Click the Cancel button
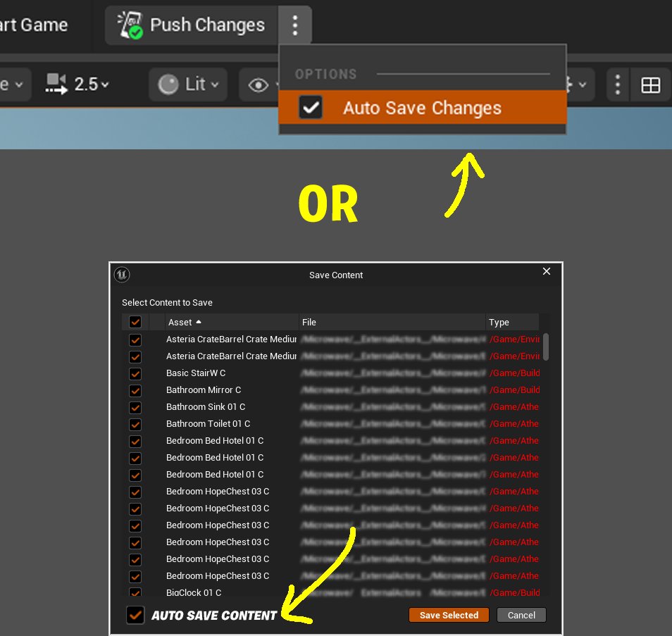Viewport: 672px width, 636px height. (521, 615)
